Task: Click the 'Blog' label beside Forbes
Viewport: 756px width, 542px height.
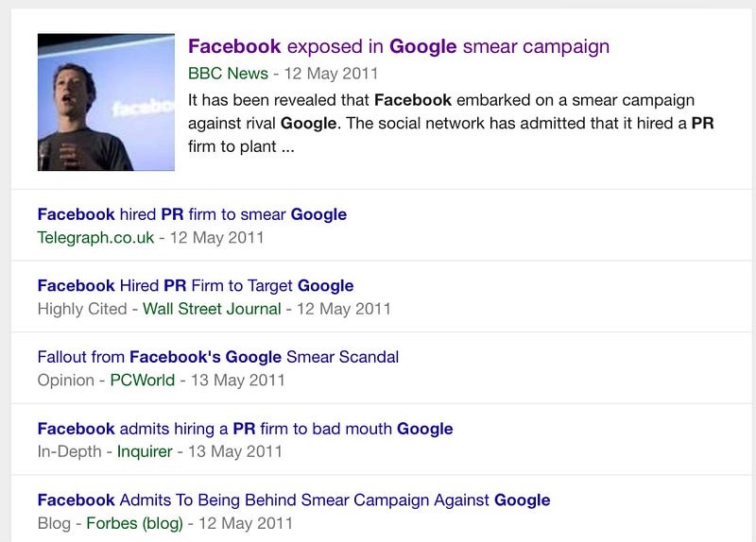Action: 54,523
